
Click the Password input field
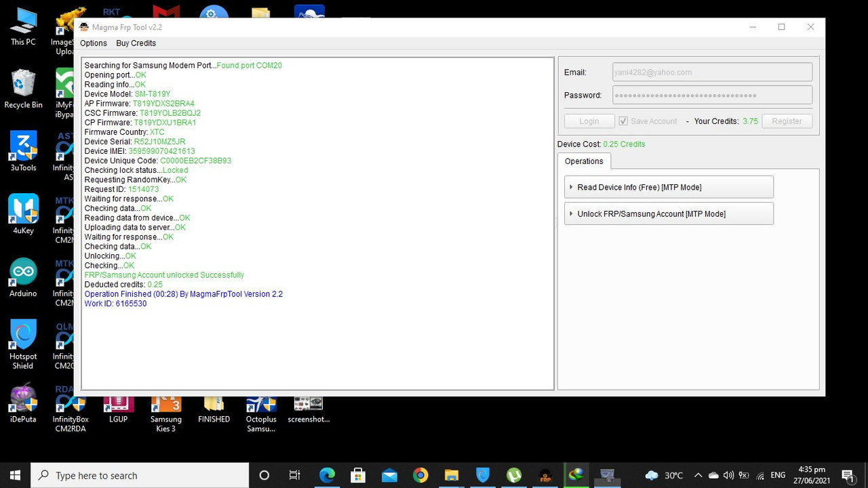pyautogui.click(x=712, y=95)
